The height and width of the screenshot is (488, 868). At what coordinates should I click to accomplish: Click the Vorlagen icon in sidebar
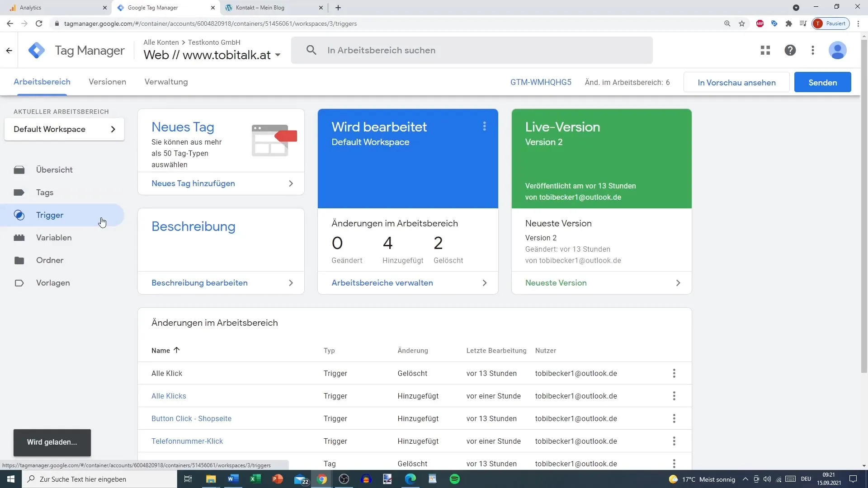click(x=19, y=283)
